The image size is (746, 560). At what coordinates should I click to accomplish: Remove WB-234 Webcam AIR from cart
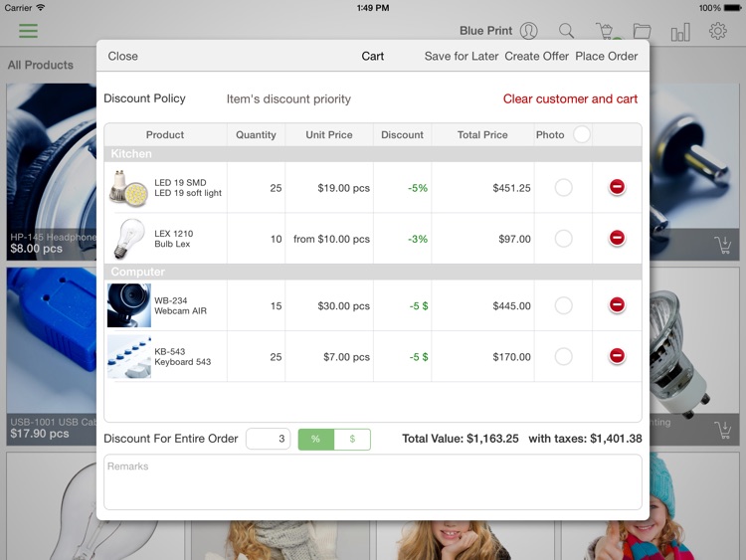(617, 305)
